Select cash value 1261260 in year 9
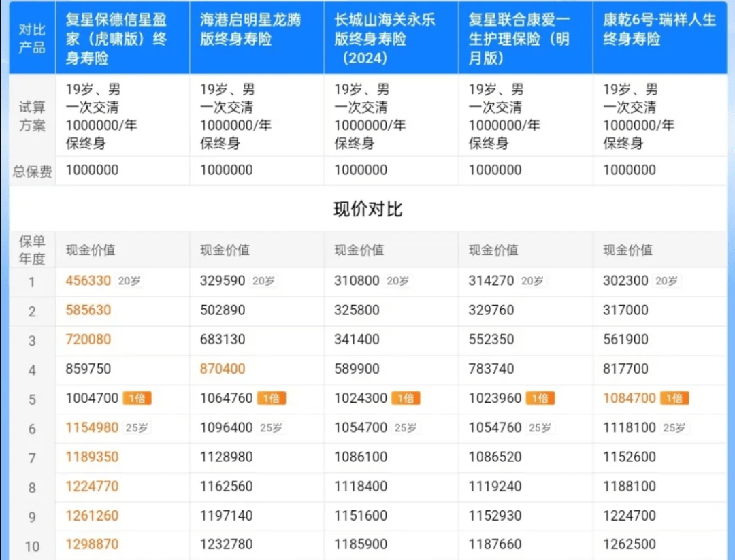 click(92, 516)
